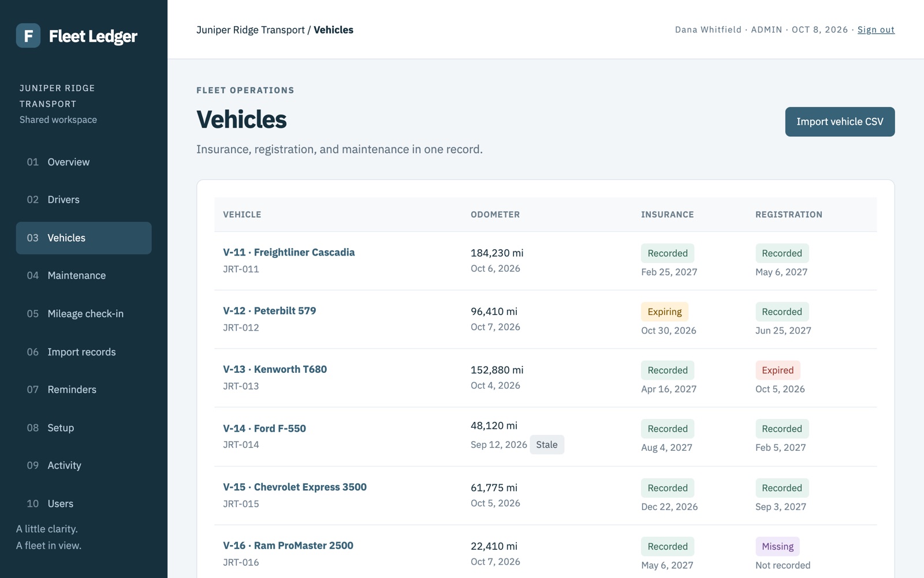Click the Insurance column header
924x578 pixels.
click(x=667, y=214)
